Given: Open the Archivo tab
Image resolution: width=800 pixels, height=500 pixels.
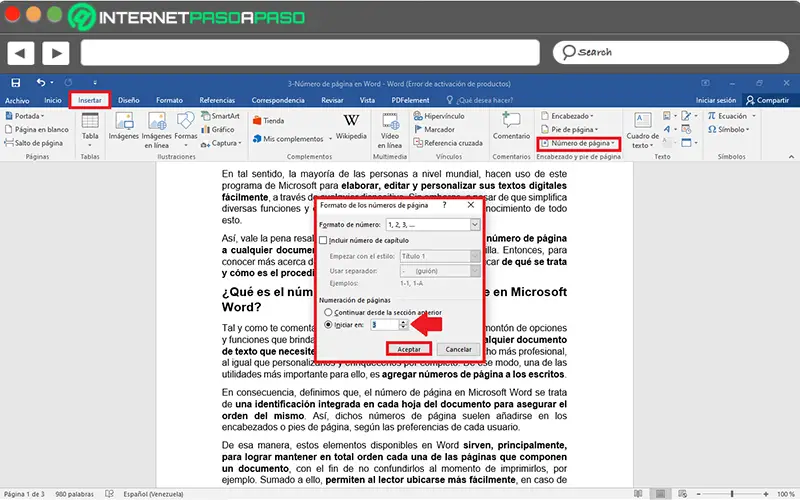Looking at the screenshot, I should (x=17, y=101).
